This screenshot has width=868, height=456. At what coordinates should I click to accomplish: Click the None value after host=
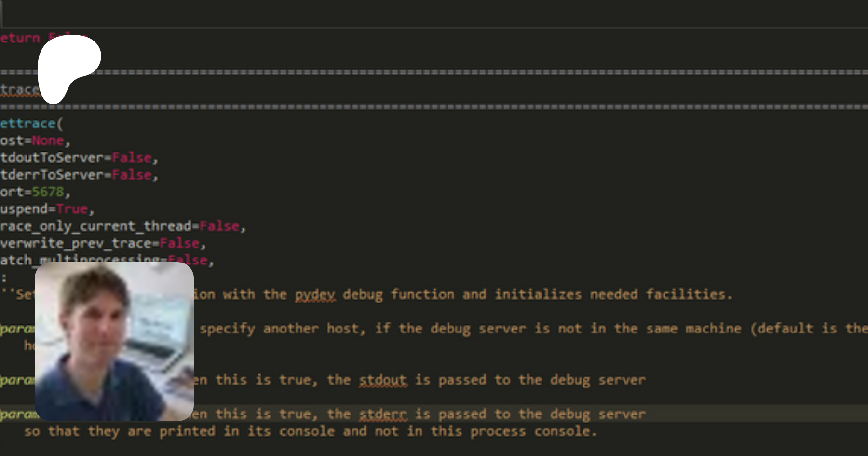(x=48, y=141)
